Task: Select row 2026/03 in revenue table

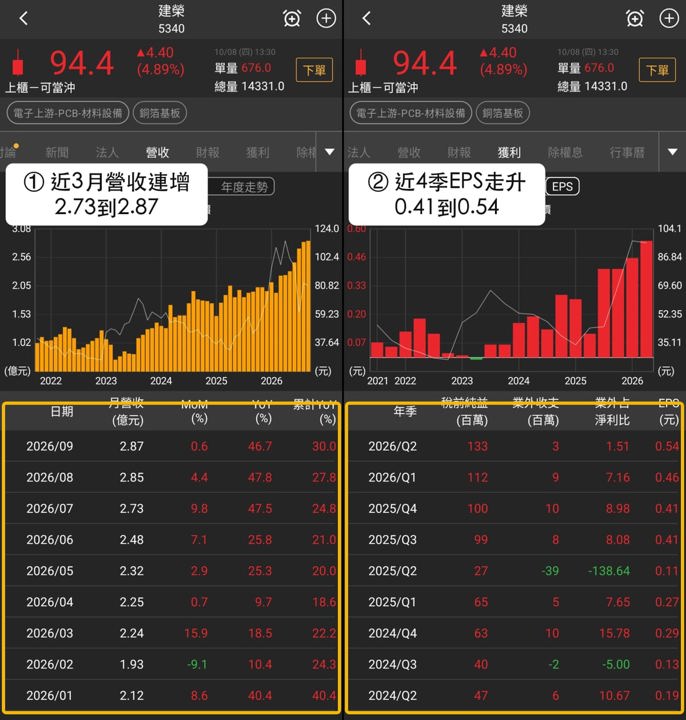Action: (x=172, y=634)
